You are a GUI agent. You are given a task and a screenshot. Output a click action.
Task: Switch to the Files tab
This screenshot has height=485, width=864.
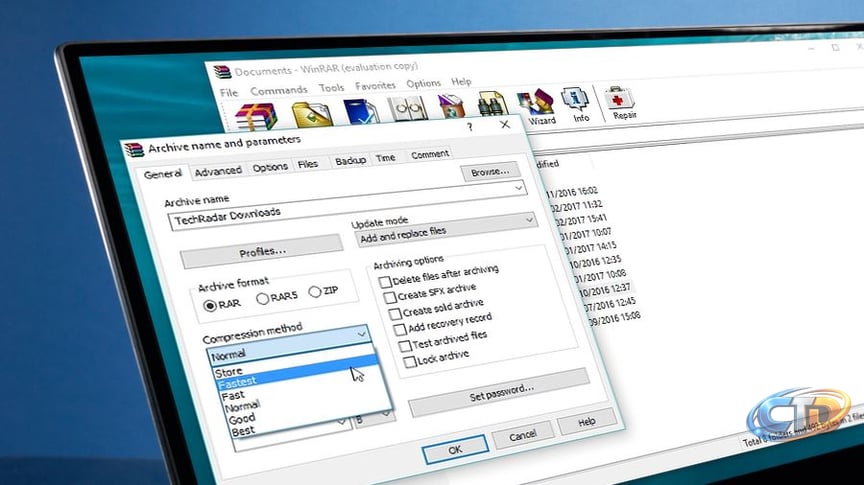coord(307,164)
